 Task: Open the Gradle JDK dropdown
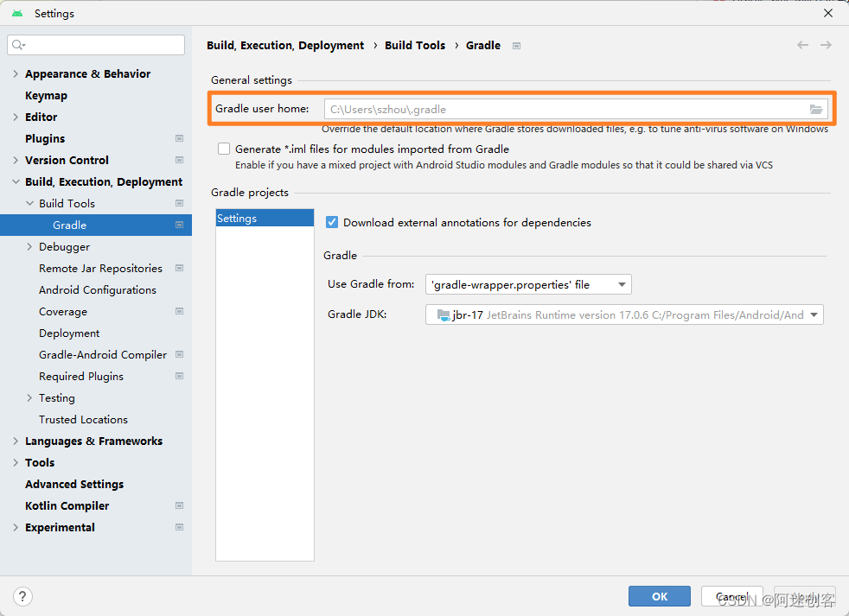tap(623, 315)
